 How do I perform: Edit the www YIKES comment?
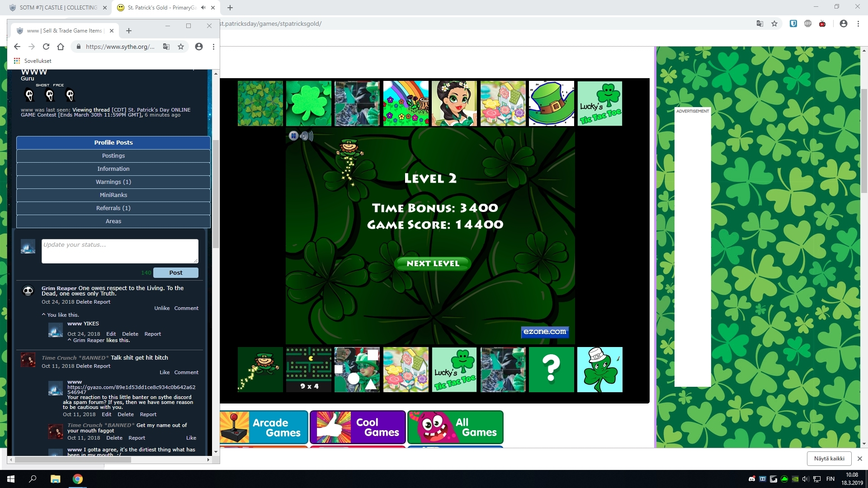pos(111,334)
